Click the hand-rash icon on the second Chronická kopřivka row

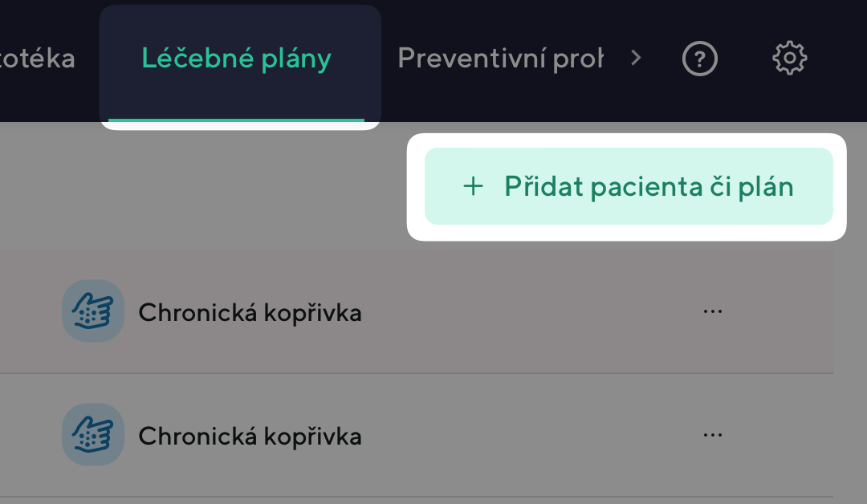[x=93, y=434]
